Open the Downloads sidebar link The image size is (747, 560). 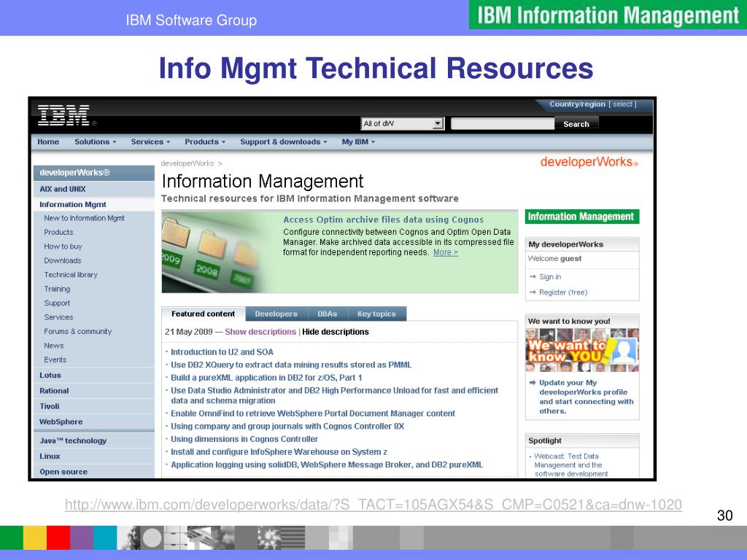[x=63, y=260]
